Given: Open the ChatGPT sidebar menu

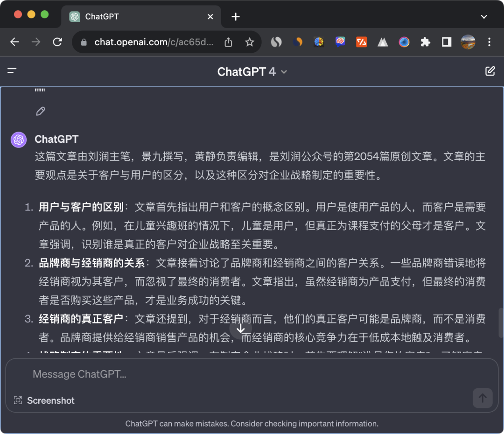Looking at the screenshot, I should tap(12, 71).
